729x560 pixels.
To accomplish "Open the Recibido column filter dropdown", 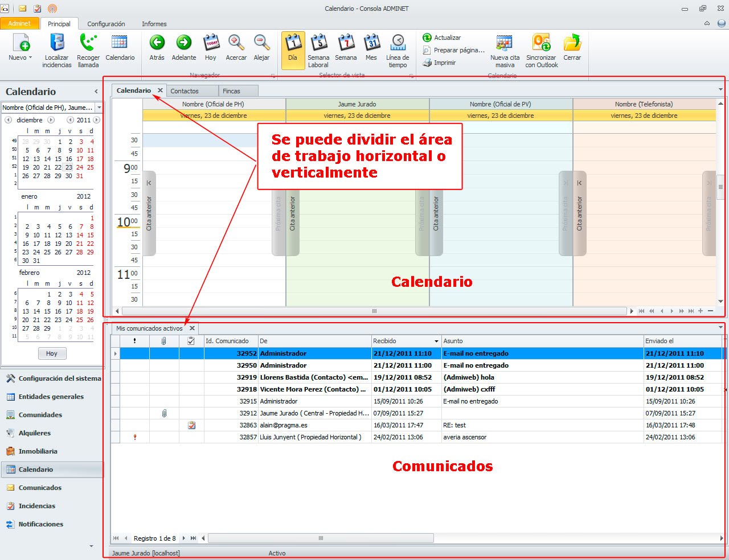I will (x=436, y=341).
